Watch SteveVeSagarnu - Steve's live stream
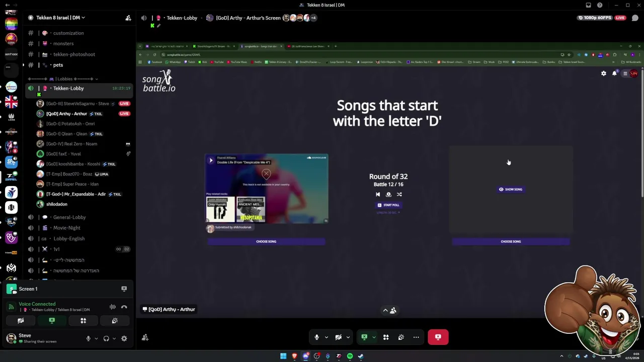Viewport: 644px width, 362px height. (124, 104)
